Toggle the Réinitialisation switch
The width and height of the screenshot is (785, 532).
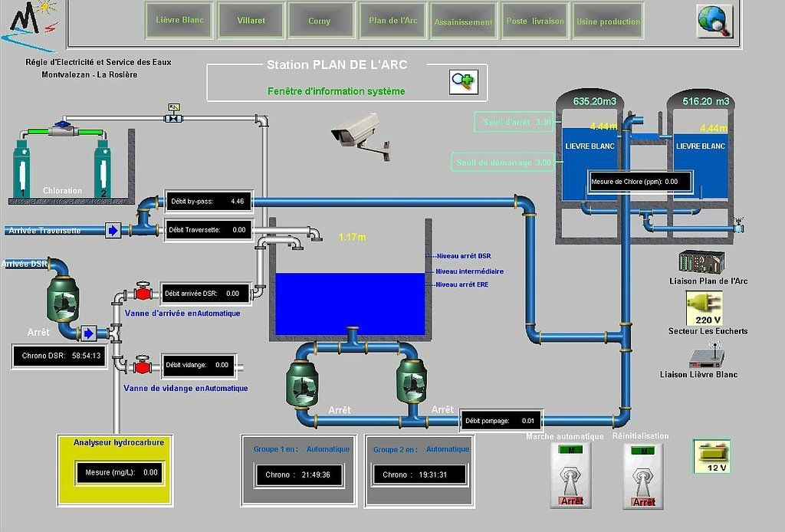point(644,475)
